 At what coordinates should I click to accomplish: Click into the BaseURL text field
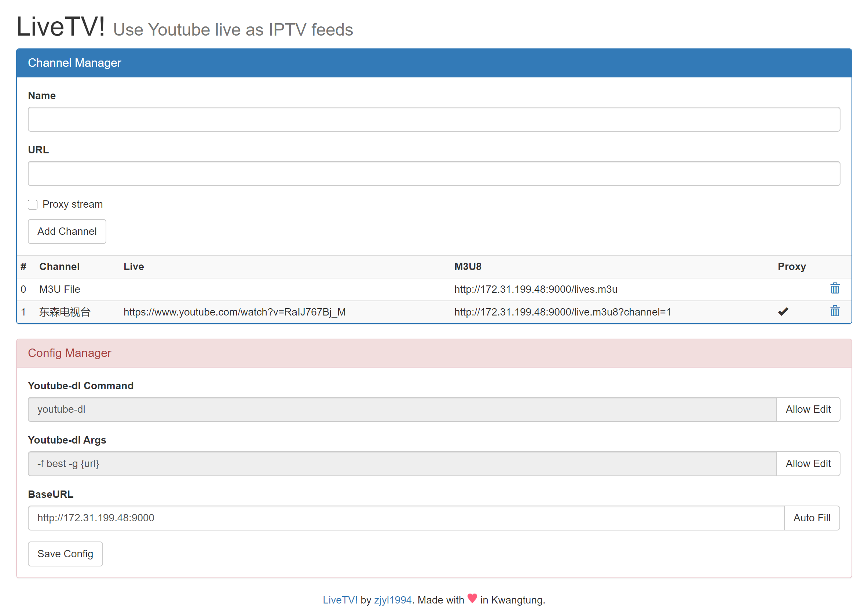[406, 518]
